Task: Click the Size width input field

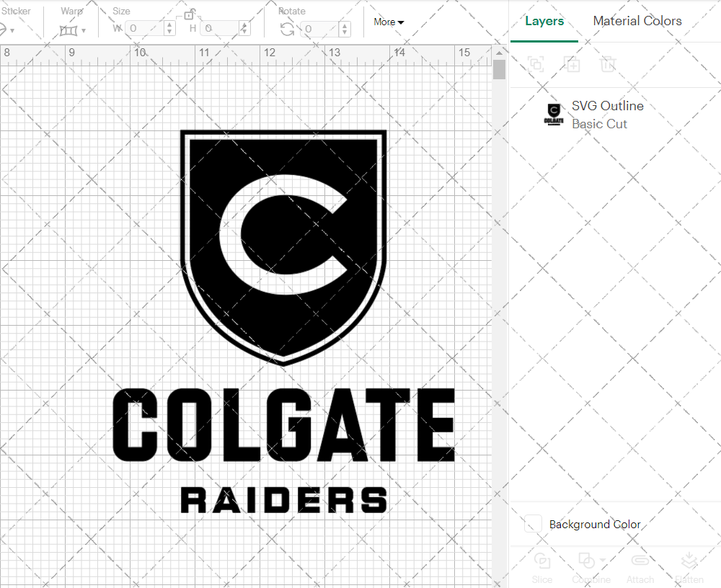Action: click(x=144, y=29)
